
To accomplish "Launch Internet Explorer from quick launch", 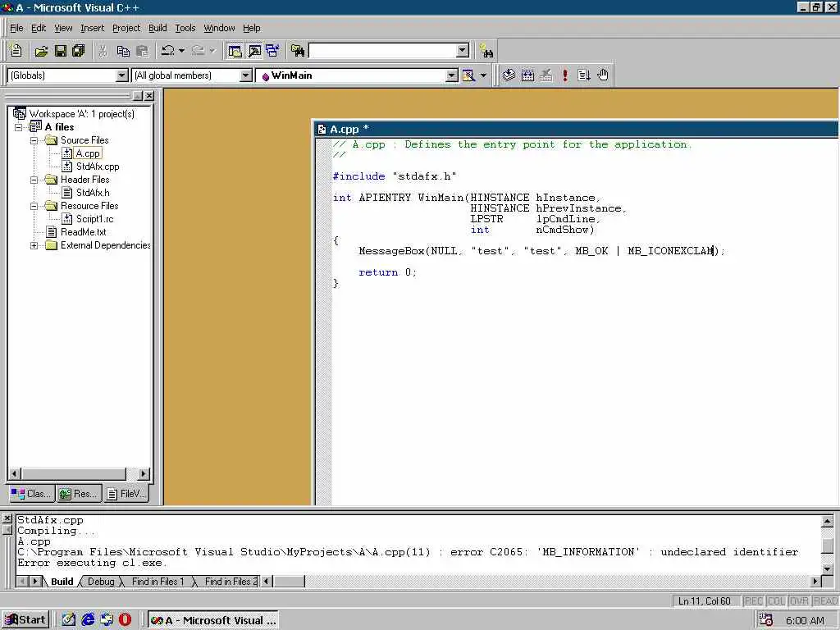I will coord(88,620).
